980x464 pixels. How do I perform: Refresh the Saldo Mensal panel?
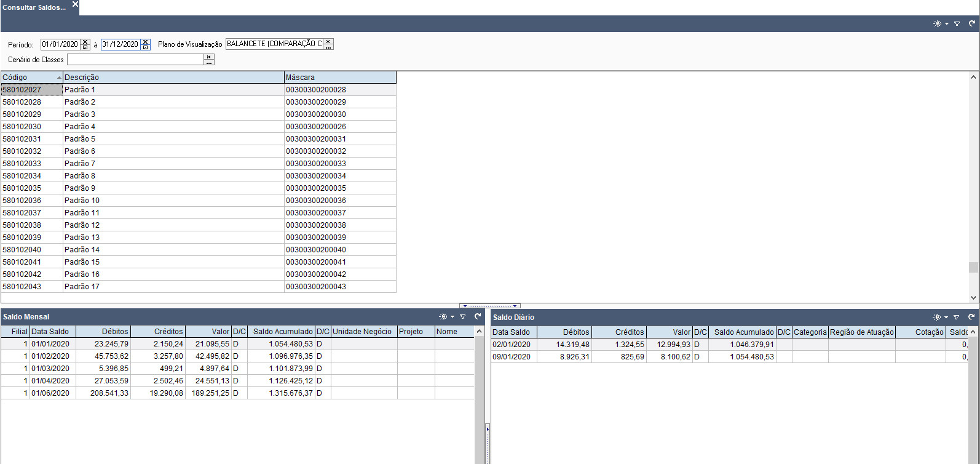pyautogui.click(x=478, y=317)
